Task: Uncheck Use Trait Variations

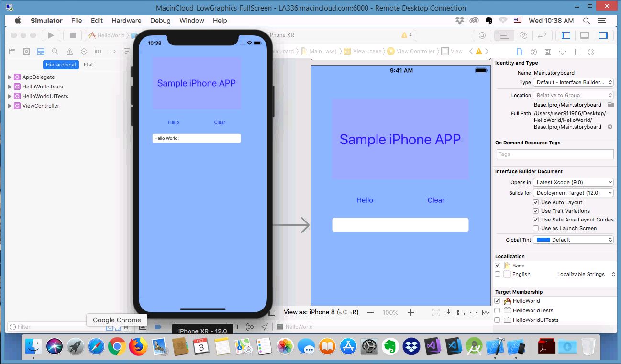Action: [536, 211]
